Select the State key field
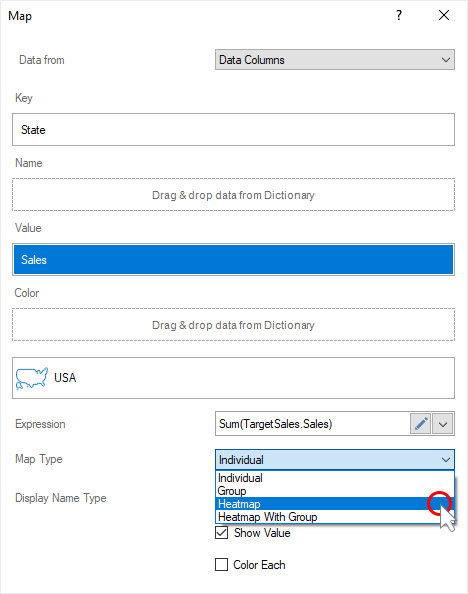The height and width of the screenshot is (594, 468). click(x=233, y=130)
